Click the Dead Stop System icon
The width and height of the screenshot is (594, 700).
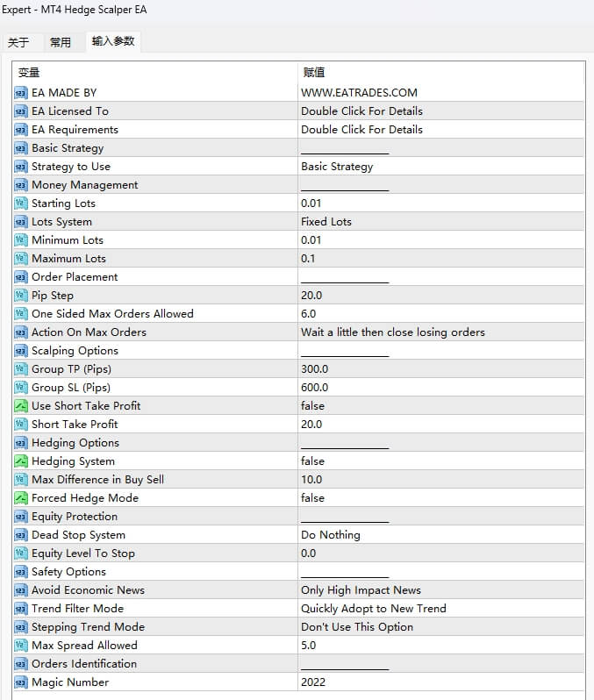(x=21, y=535)
